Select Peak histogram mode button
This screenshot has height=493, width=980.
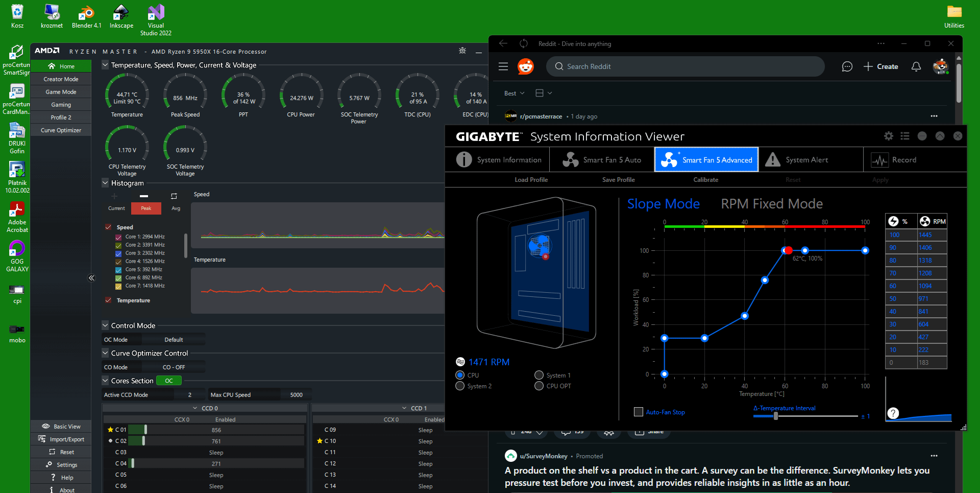146,208
